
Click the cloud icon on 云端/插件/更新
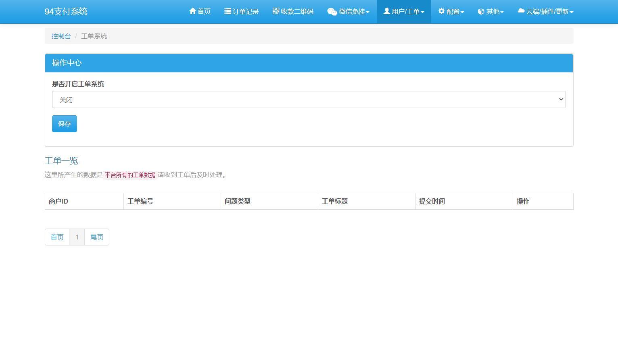520,11
